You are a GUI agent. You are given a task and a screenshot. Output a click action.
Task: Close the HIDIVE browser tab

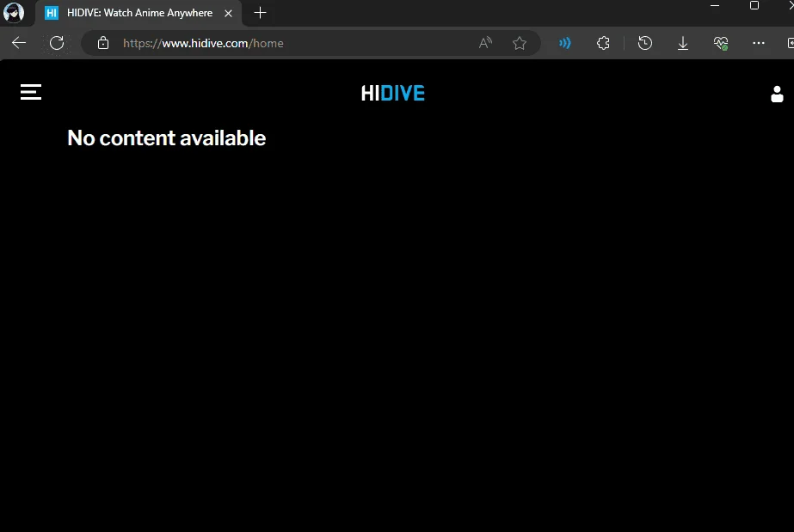tap(228, 13)
